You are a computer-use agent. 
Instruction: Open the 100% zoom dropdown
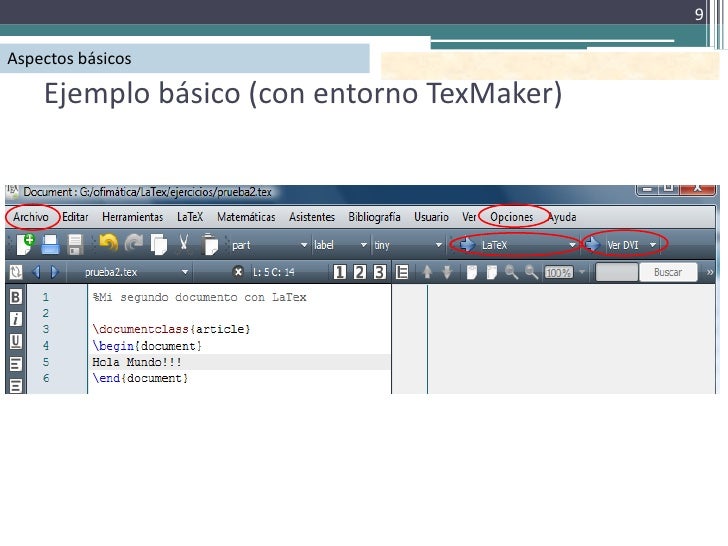click(582, 272)
